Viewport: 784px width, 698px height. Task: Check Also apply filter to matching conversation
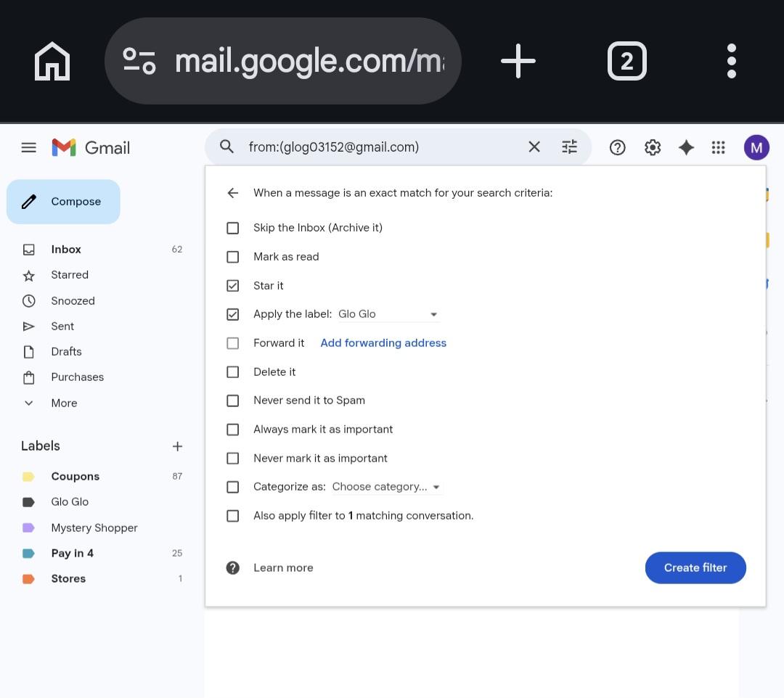[x=232, y=516]
